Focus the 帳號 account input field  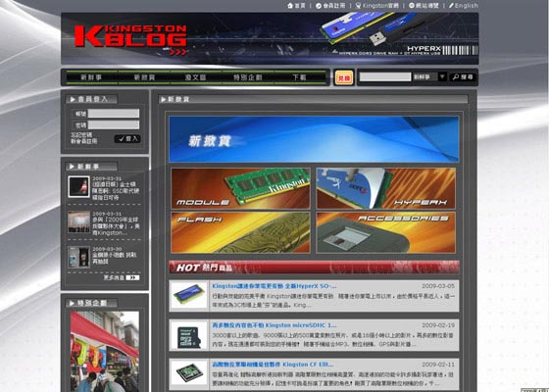114,114
